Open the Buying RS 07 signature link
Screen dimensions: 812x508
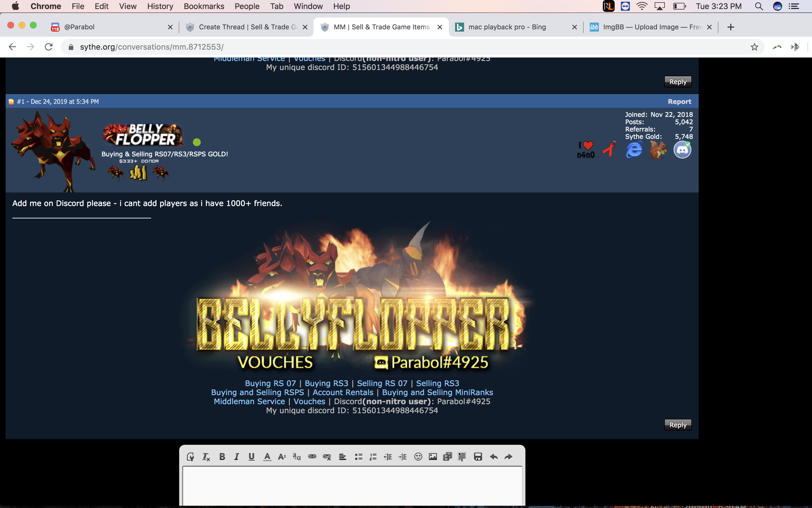tap(270, 383)
